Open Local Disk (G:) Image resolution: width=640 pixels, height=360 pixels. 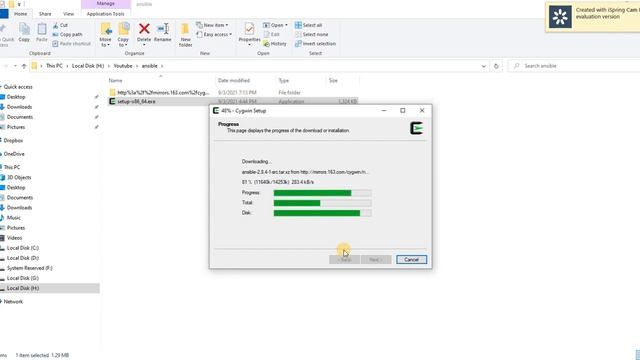coord(22,278)
